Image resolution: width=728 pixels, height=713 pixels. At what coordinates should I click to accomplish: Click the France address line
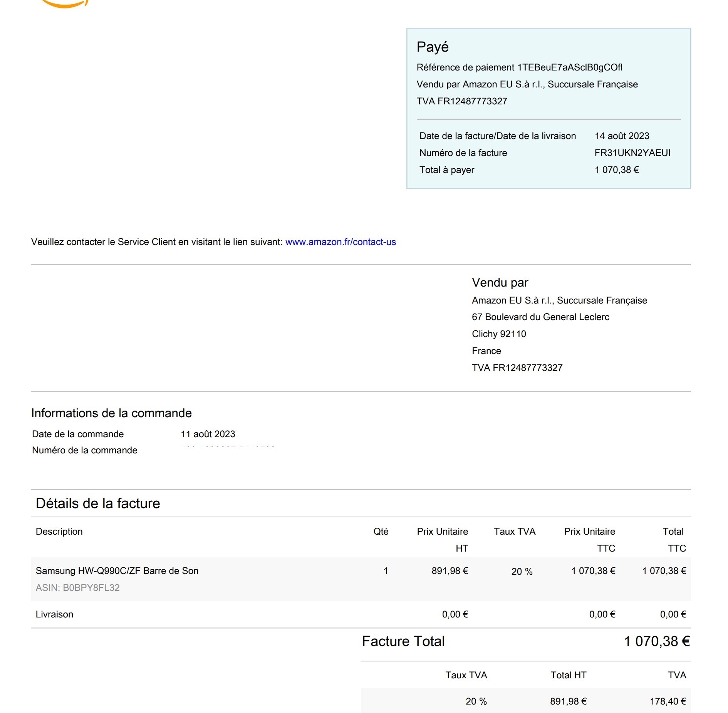(x=486, y=351)
